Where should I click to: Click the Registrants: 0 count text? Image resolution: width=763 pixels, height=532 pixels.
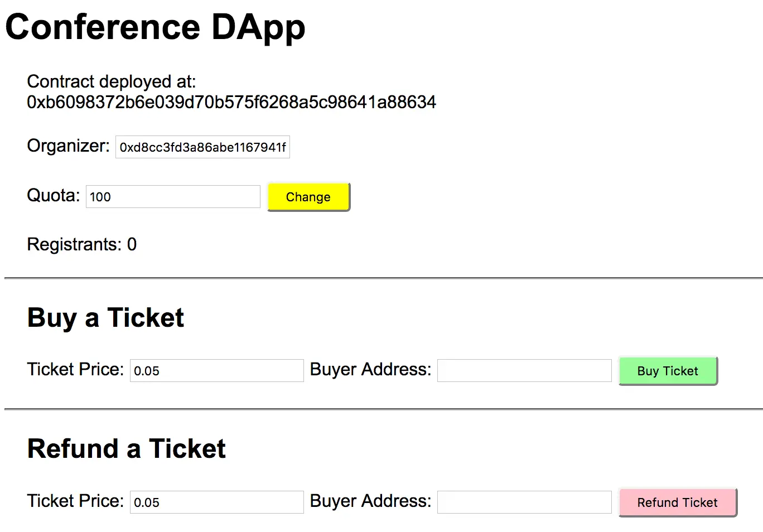click(x=82, y=244)
